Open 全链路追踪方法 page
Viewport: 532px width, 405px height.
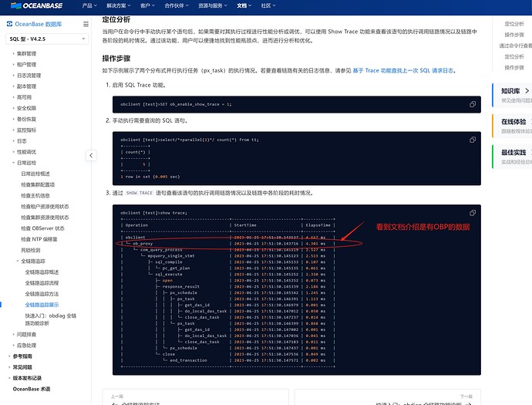coord(42,294)
